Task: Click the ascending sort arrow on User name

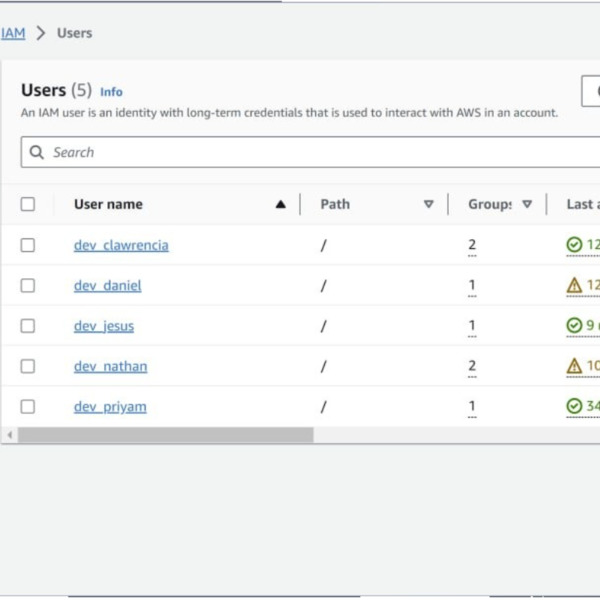Action: coord(280,204)
